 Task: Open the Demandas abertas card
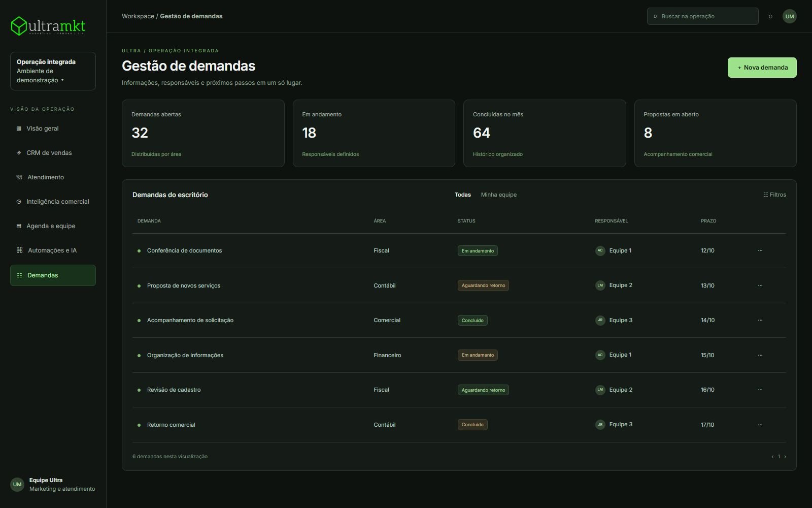(x=203, y=133)
